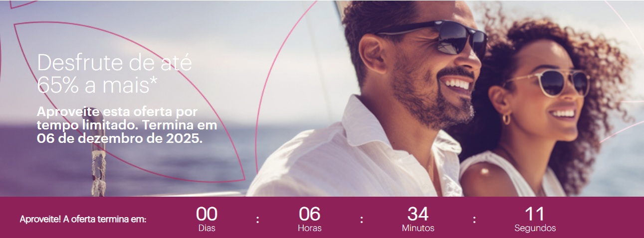Click the boat rope on the left of the banner
The image size is (644, 238).
[x=98, y=169]
